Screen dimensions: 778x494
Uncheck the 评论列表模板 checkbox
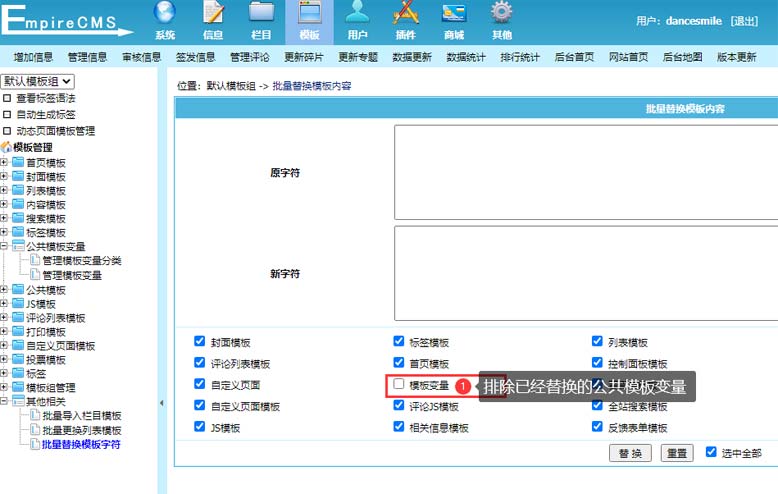(199, 363)
